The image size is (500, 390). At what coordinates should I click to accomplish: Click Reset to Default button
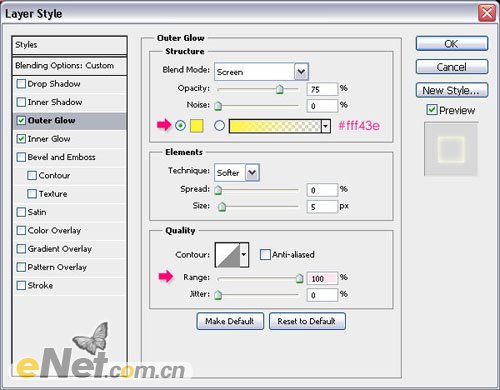(x=307, y=321)
